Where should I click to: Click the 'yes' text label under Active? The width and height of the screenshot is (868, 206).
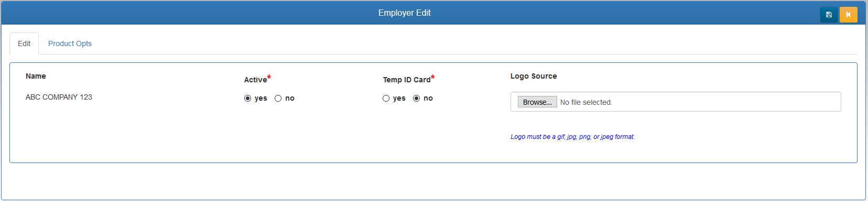261,99
